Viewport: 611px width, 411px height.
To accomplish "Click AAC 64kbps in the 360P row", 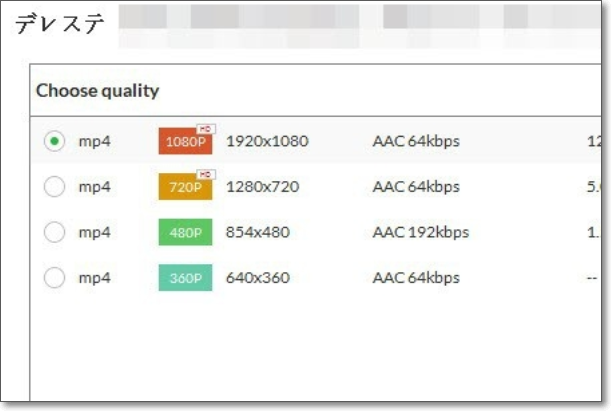I will [416, 278].
